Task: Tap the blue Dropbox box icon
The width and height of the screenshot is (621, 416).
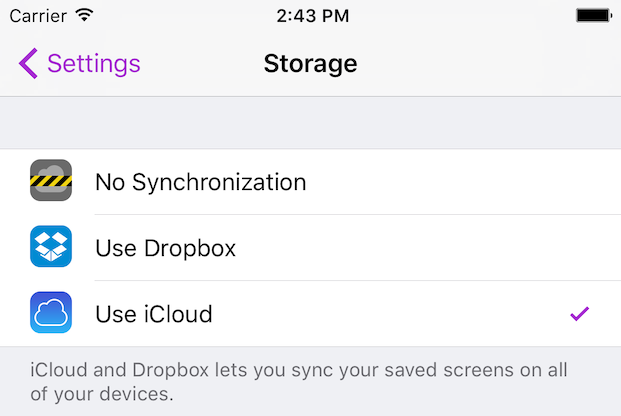Action: pos(51,246)
